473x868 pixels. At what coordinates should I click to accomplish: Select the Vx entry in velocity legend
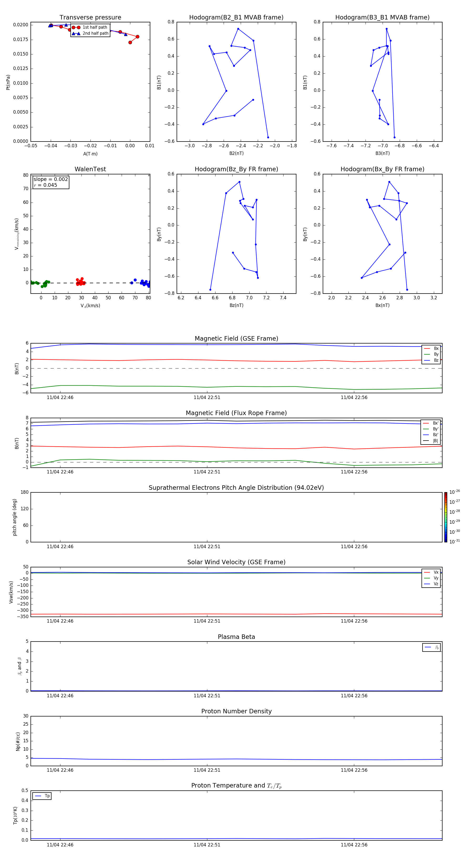point(431,572)
